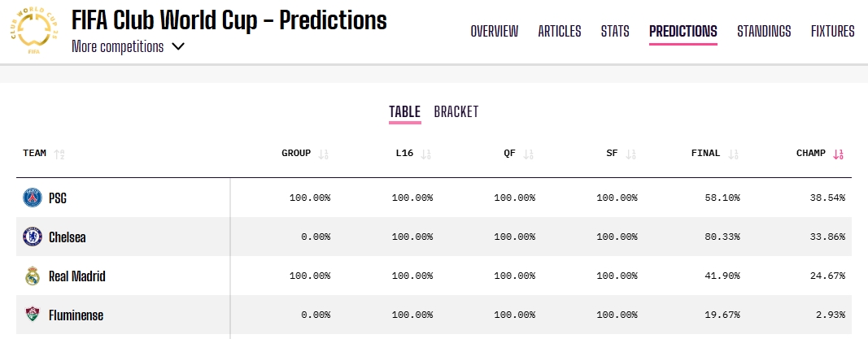Click the Chelsea team name
The image size is (868, 339).
pos(68,237)
